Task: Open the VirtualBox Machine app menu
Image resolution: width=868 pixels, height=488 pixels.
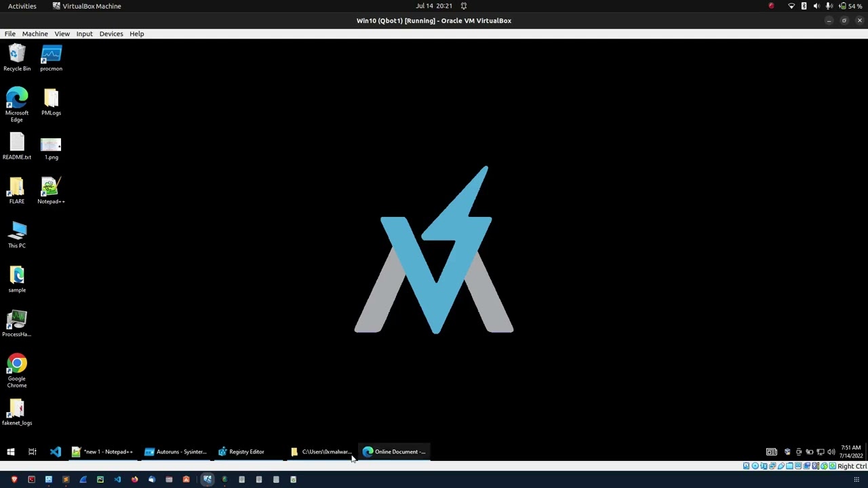Action: pos(87,5)
